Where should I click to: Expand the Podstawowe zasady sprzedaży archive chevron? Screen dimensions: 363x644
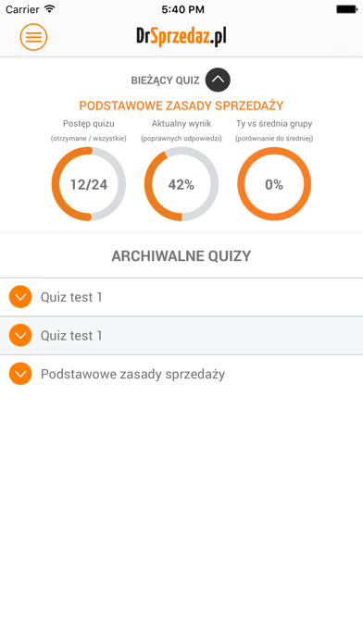[20, 374]
